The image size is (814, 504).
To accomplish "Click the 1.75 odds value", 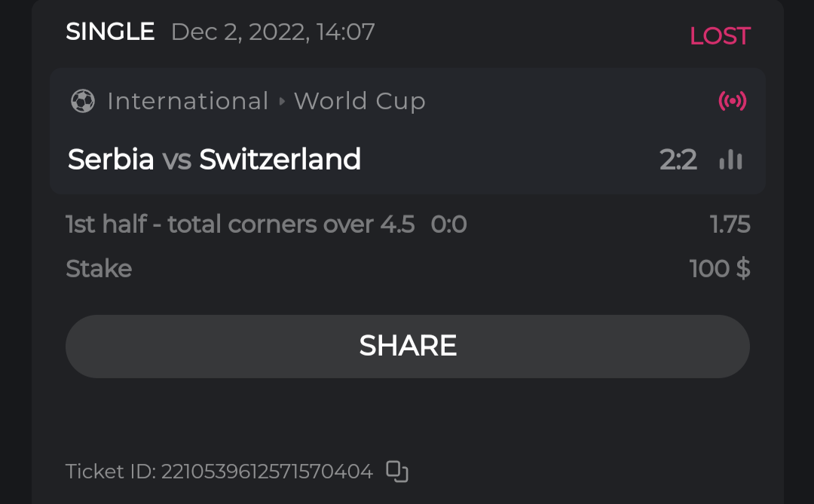I will coord(730,225).
